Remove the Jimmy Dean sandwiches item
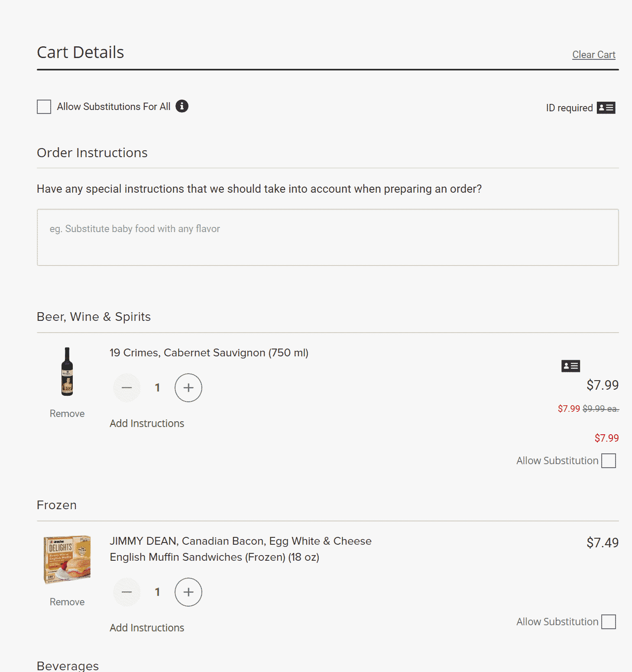Viewport: 632px width, 672px height. (x=67, y=602)
